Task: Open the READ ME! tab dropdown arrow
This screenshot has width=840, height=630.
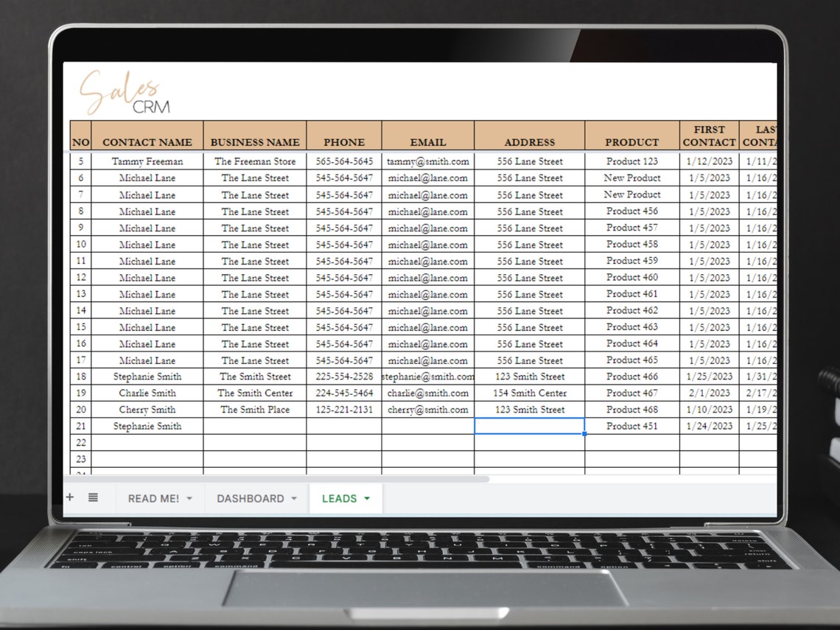Action: coord(190,498)
